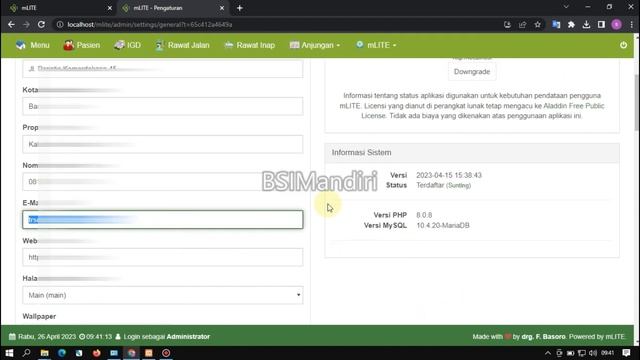
Task: Open the Rawat Inap menu
Action: [249, 45]
